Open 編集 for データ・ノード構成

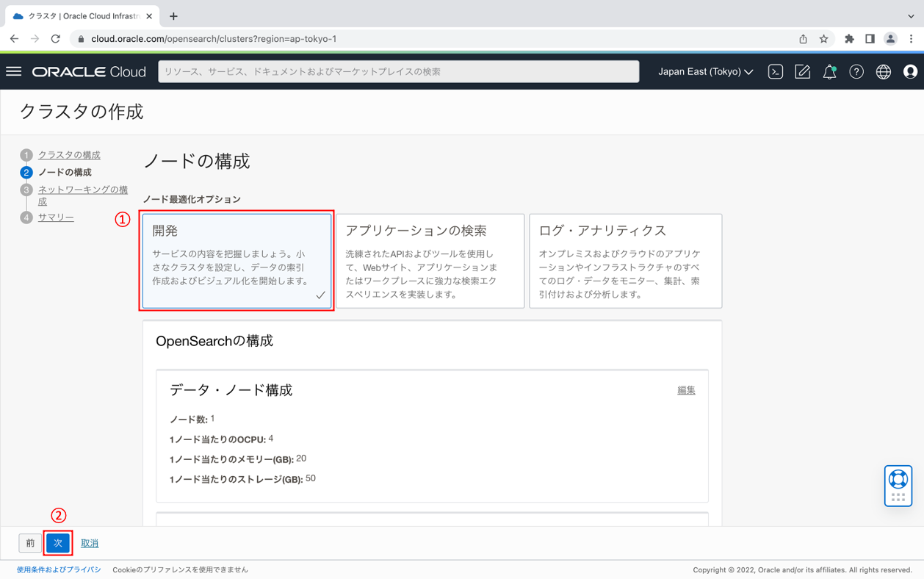[x=686, y=390]
